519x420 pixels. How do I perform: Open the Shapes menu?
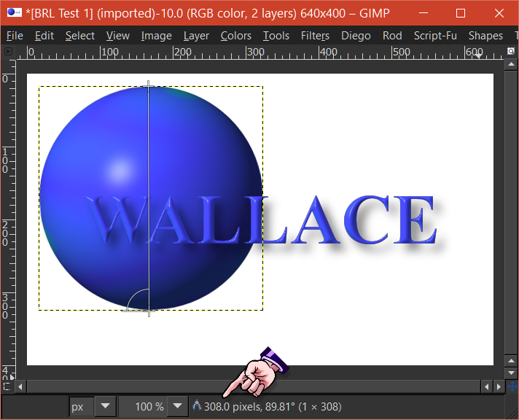485,36
